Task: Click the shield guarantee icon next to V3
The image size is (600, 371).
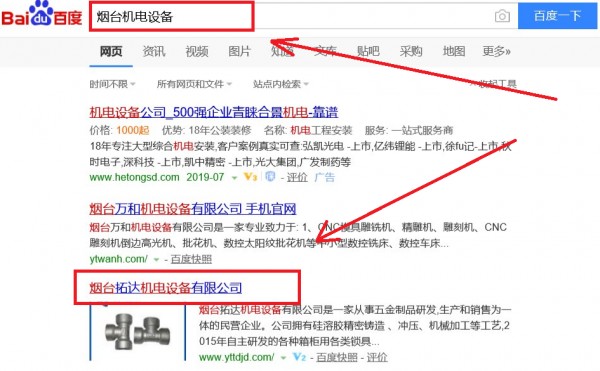Action: [x=271, y=176]
